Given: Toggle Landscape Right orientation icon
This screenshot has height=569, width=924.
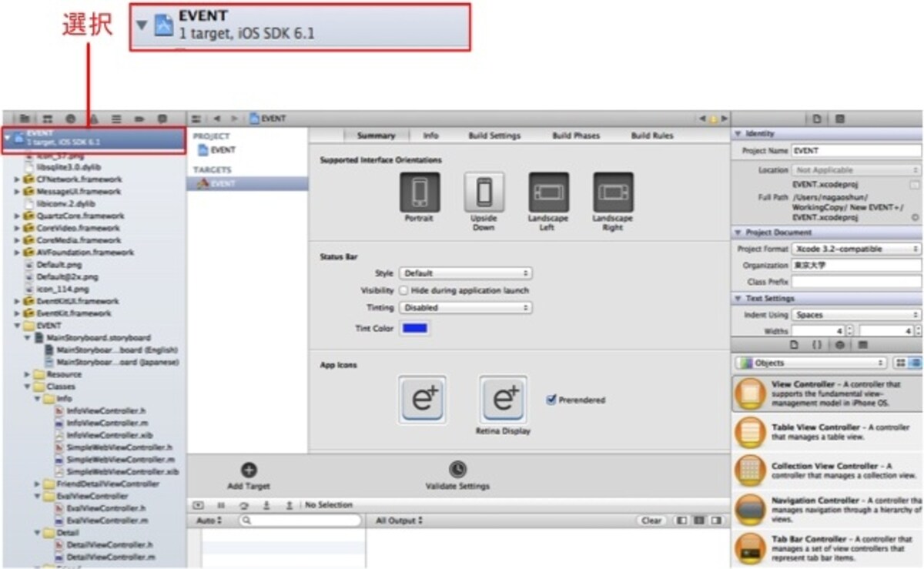Looking at the screenshot, I should tap(613, 192).
